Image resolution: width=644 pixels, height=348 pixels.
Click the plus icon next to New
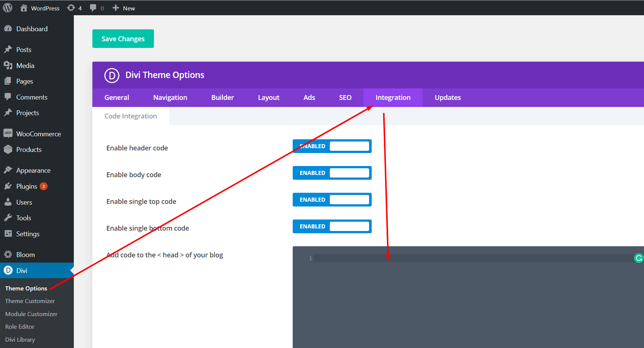pos(116,8)
